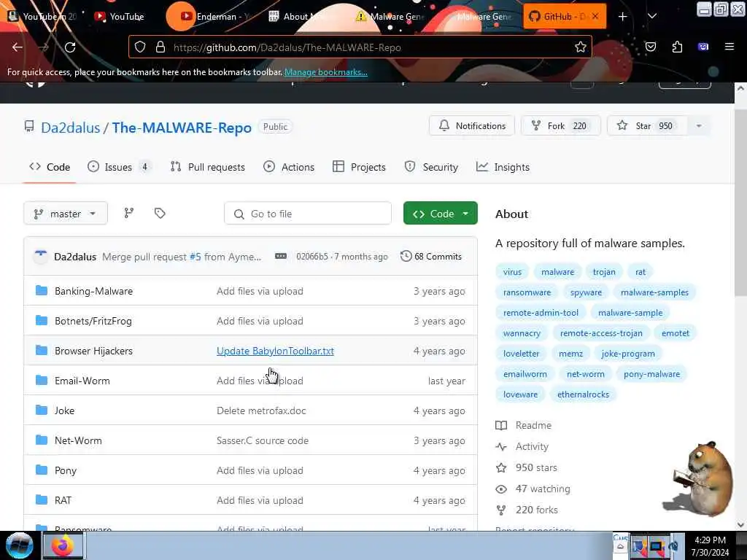Open the Da2dalus owner link
Image resolution: width=747 pixels, height=560 pixels.
(71, 128)
